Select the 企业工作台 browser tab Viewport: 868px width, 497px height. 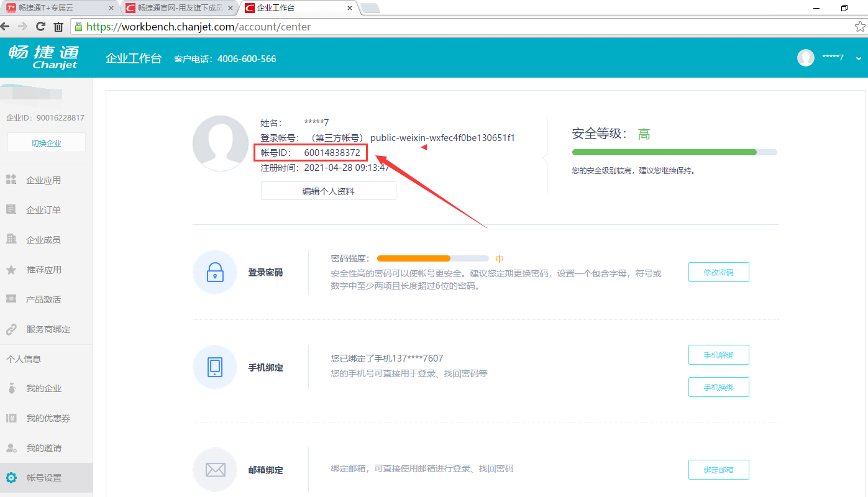point(299,8)
